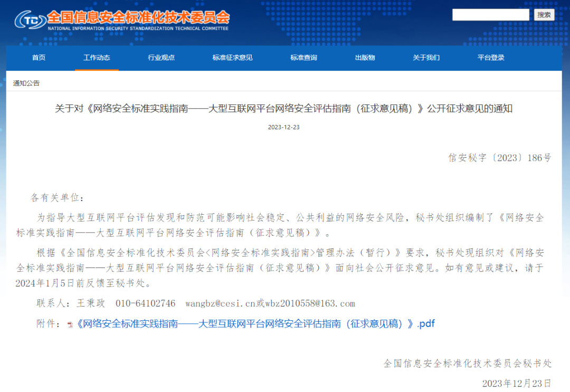Click the PDF file icon beside attachment
Image resolution: width=570 pixels, height=392 pixels.
tap(70, 324)
